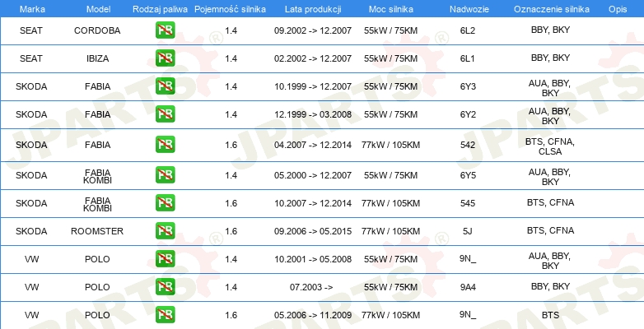Screen dimensions: 644x329
Task: Click the fuel icon in the POLO 05.2006 row
Action: tap(165, 315)
